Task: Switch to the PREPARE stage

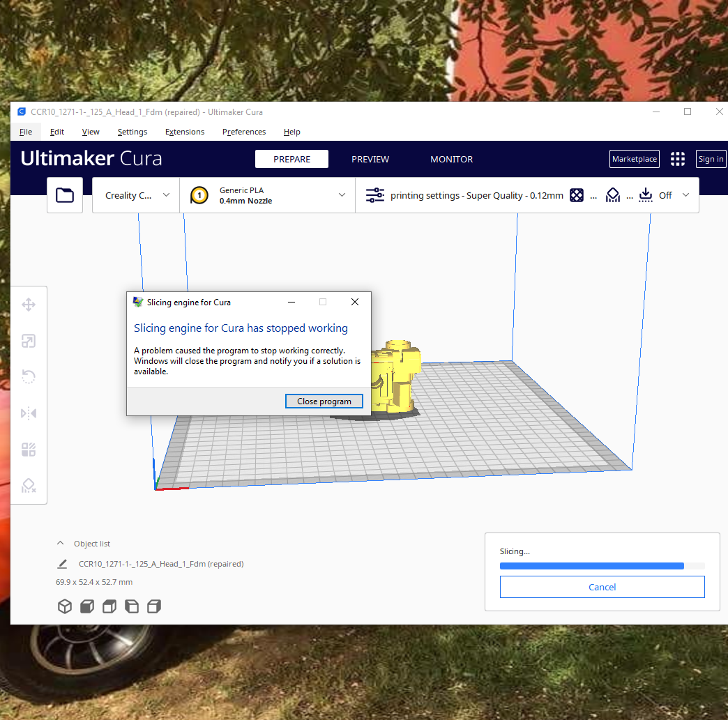Action: coord(291,159)
